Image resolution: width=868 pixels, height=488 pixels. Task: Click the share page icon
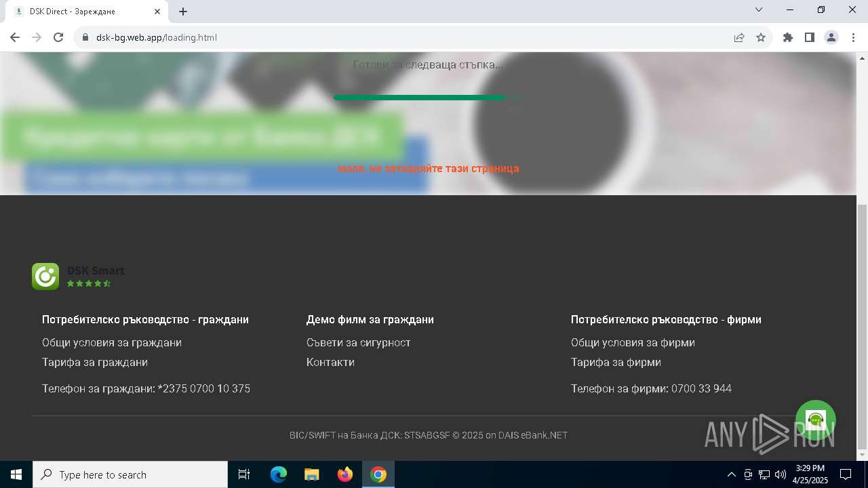click(739, 37)
